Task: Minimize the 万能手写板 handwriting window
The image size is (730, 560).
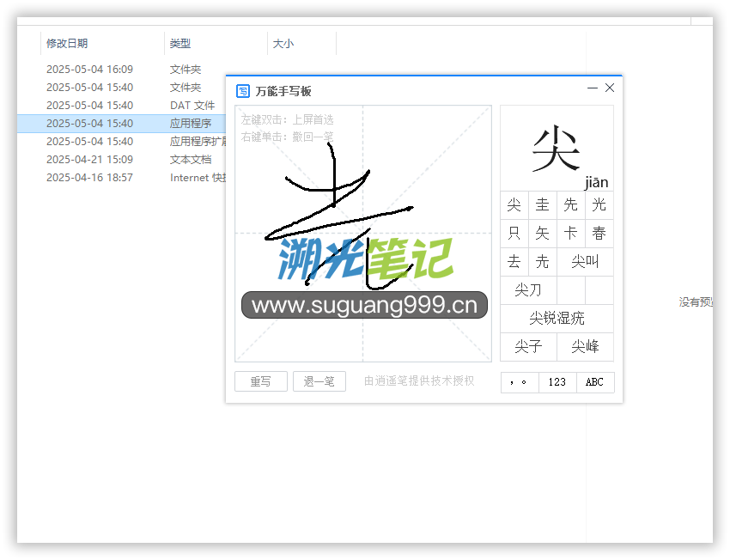Action: (x=593, y=88)
